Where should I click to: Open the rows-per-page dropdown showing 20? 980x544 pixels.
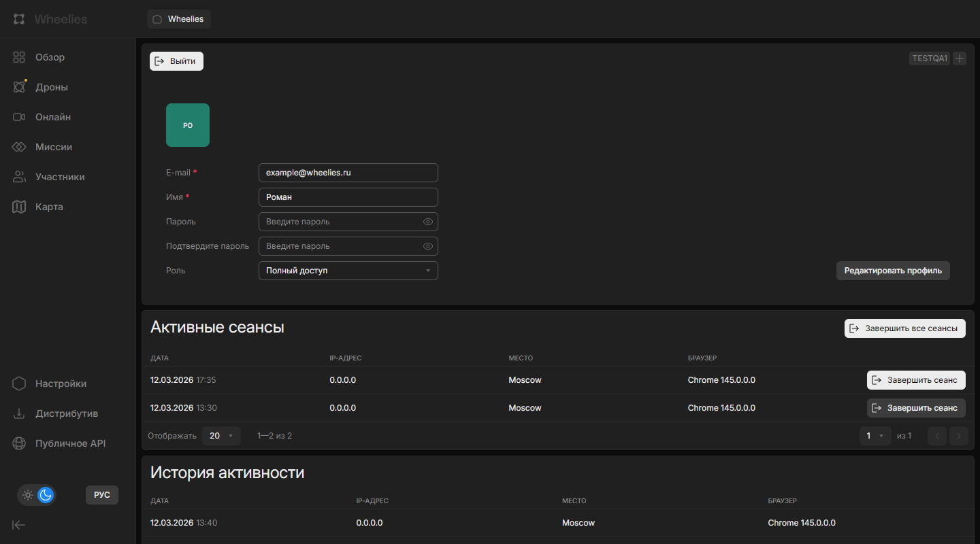(221, 436)
